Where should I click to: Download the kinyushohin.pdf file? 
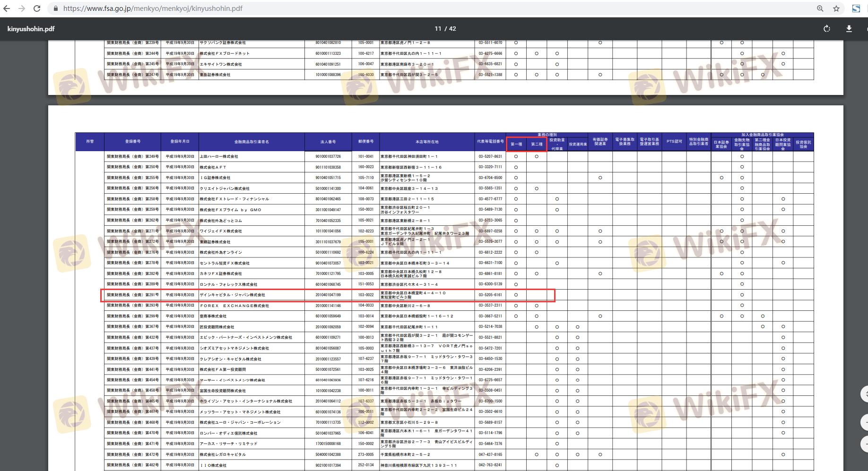(849, 29)
